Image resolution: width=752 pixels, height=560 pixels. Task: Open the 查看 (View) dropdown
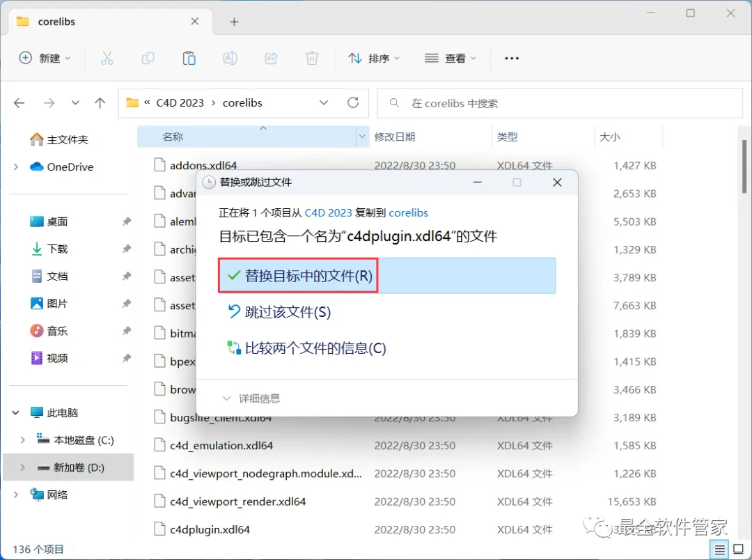click(451, 58)
